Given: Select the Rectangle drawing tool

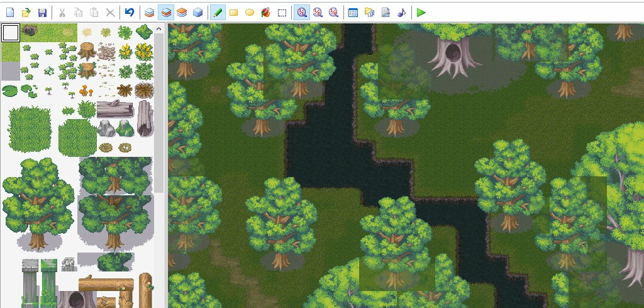Looking at the screenshot, I should pyautogui.click(x=233, y=13).
